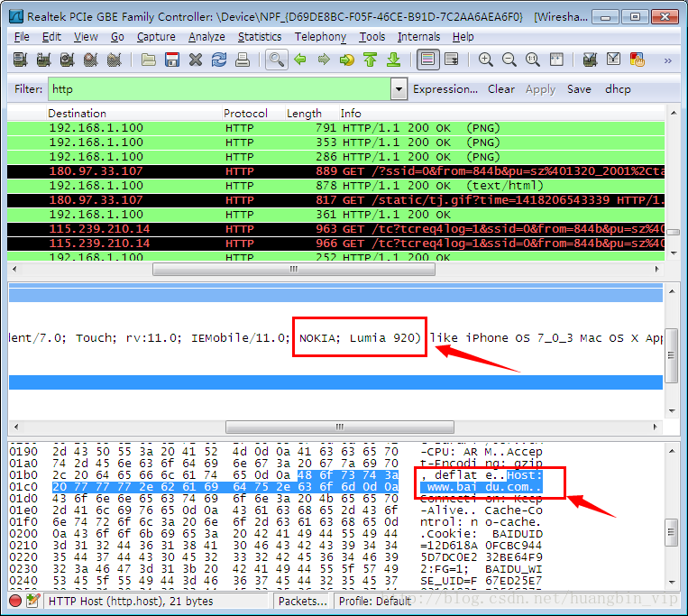Screen dimensions: 688x616
Task: Toggle auto scroll in live capture
Action: [x=452, y=60]
